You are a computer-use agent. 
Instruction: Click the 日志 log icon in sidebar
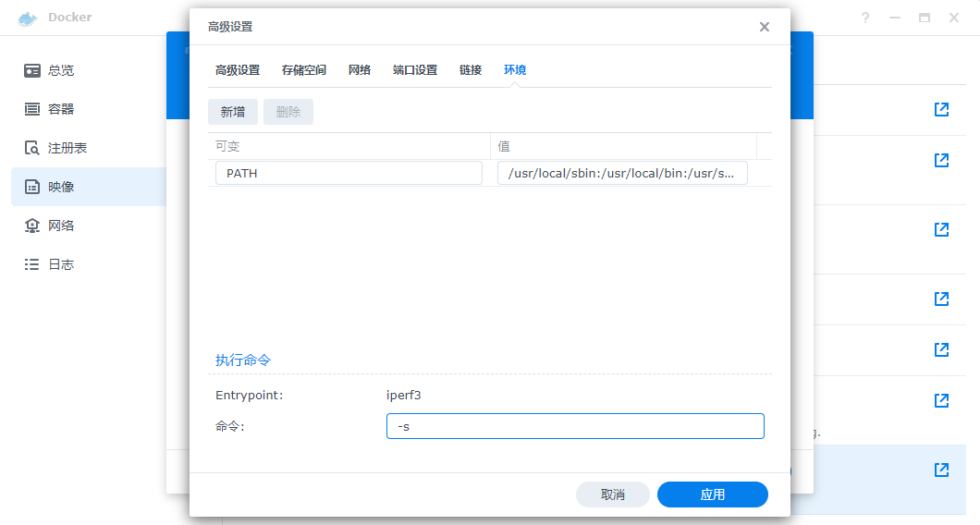coord(32,264)
